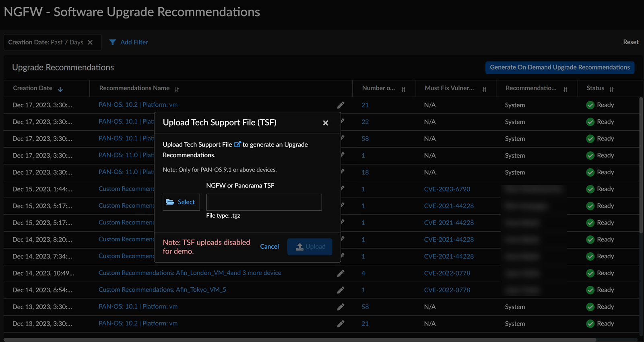
Task: Sort by Creation Date column arrow
Action: point(60,89)
